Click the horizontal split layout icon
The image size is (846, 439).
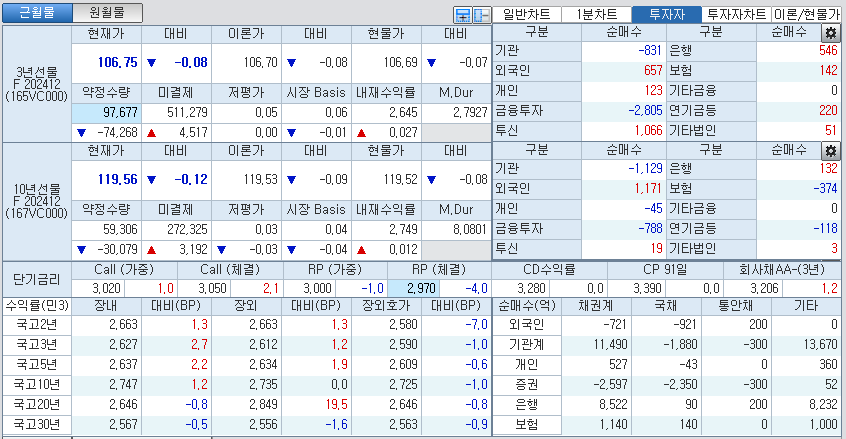coord(462,15)
